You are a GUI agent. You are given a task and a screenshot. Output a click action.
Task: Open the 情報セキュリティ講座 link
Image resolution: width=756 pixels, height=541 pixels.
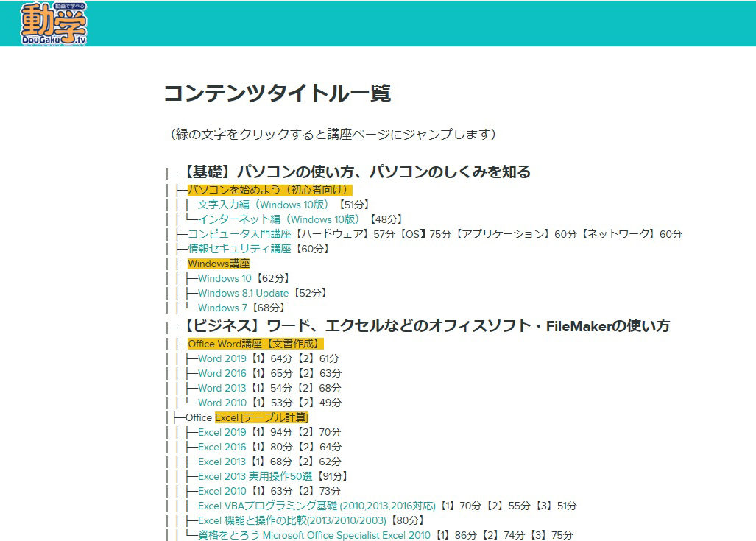[239, 249]
